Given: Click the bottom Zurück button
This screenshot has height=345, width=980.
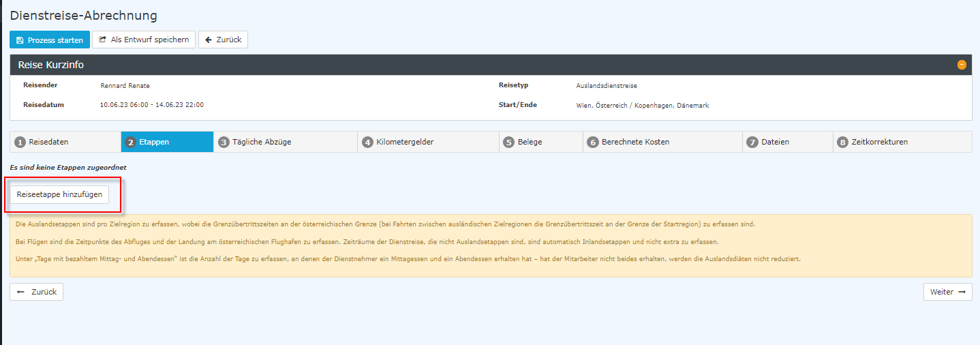Looking at the screenshot, I should (x=37, y=292).
